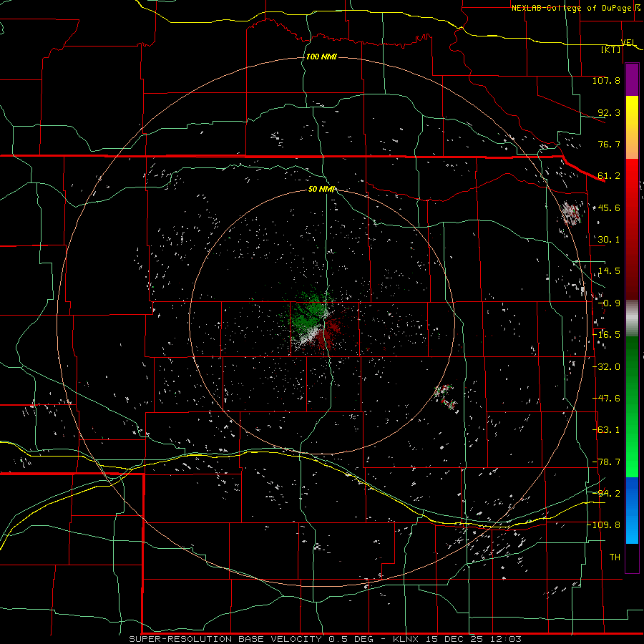
Task: Select the -109.8 scale value
Action: coord(604,525)
